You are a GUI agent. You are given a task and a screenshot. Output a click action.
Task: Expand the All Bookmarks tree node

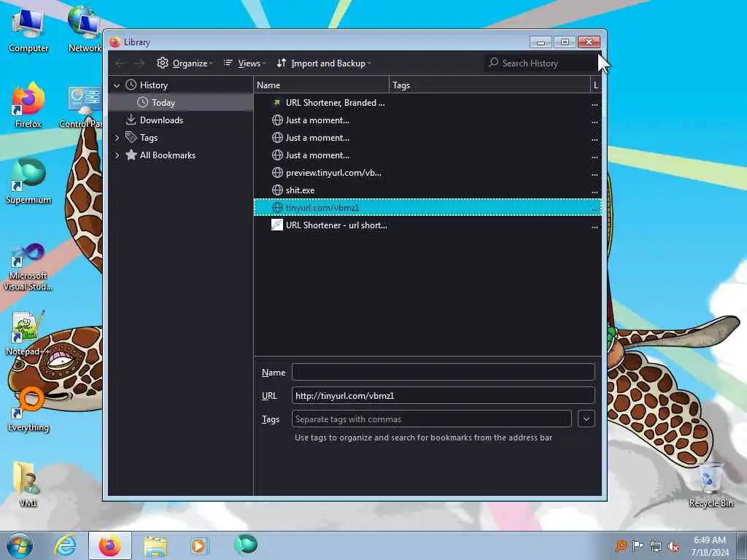(x=117, y=155)
